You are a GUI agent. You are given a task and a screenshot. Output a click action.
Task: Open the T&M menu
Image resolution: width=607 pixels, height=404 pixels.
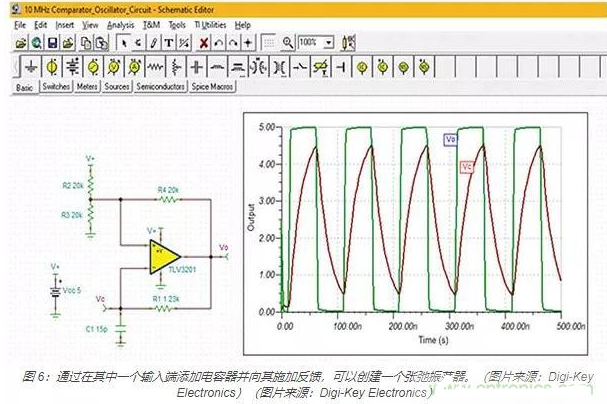click(x=151, y=25)
